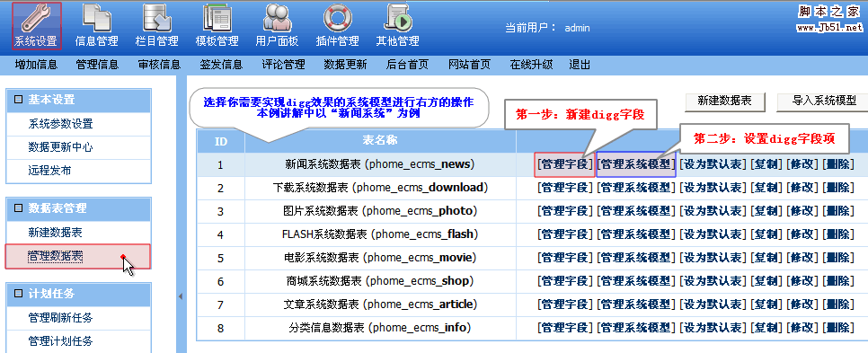
Task: Click 修改 for the shop table
Action: pyautogui.click(x=802, y=281)
